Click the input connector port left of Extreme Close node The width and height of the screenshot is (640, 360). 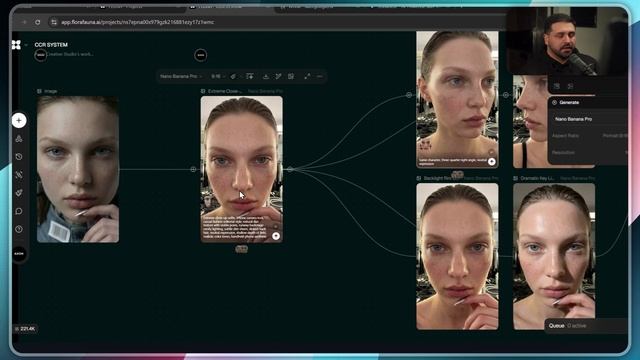click(x=193, y=169)
